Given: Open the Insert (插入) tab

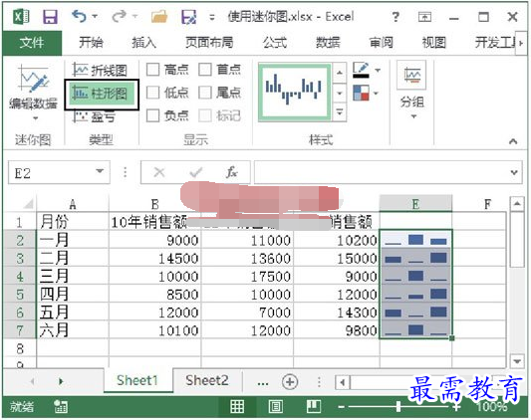Looking at the screenshot, I should 144,43.
